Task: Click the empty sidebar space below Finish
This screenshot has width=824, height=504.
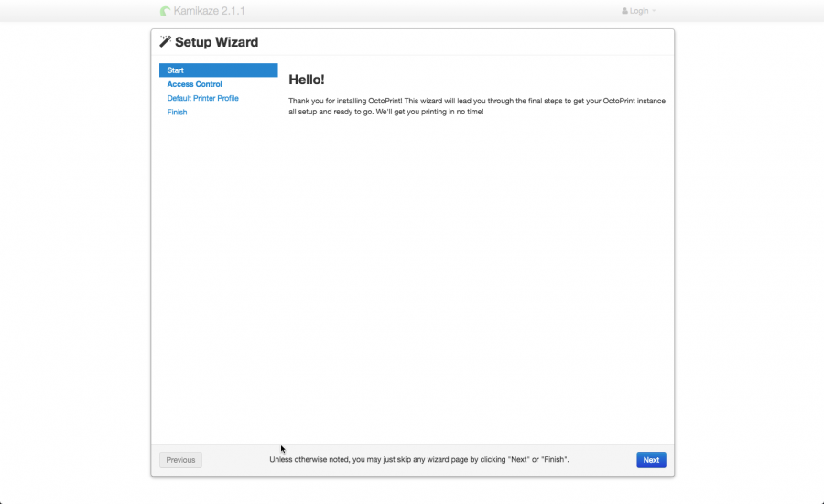Action: pyautogui.click(x=218, y=274)
